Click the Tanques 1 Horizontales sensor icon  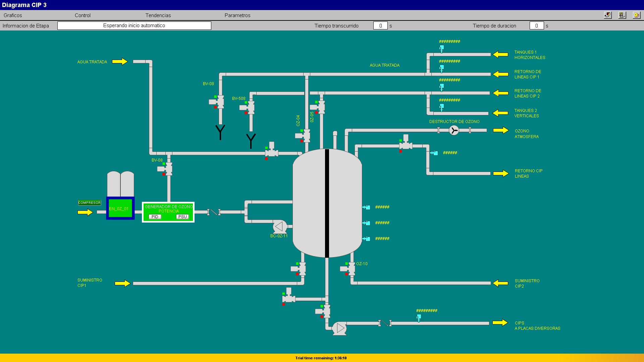tap(441, 49)
